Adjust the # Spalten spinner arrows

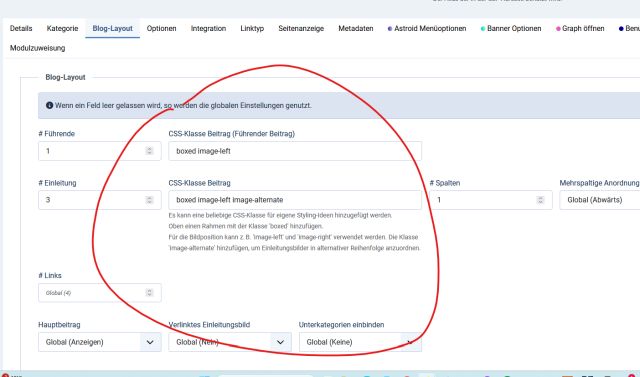point(540,200)
